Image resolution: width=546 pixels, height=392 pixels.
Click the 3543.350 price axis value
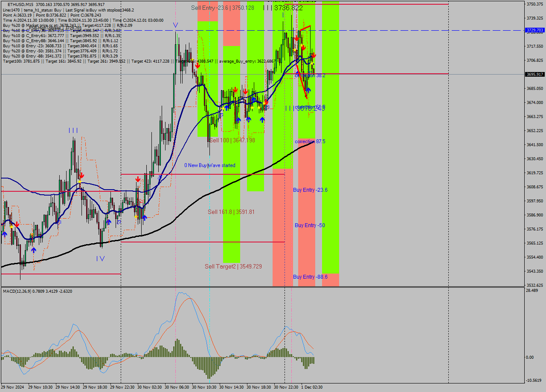click(535, 271)
